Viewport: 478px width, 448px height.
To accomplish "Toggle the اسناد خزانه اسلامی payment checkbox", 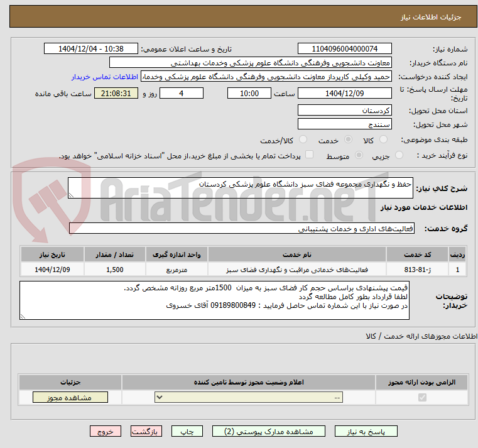I will (309, 155).
